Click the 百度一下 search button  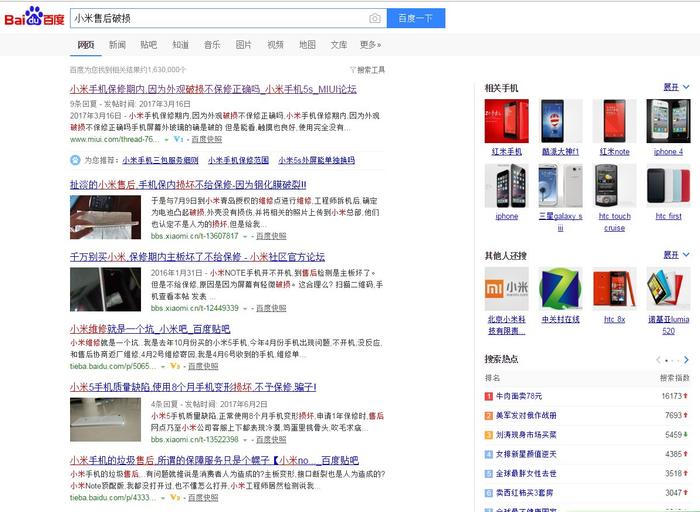click(x=416, y=18)
